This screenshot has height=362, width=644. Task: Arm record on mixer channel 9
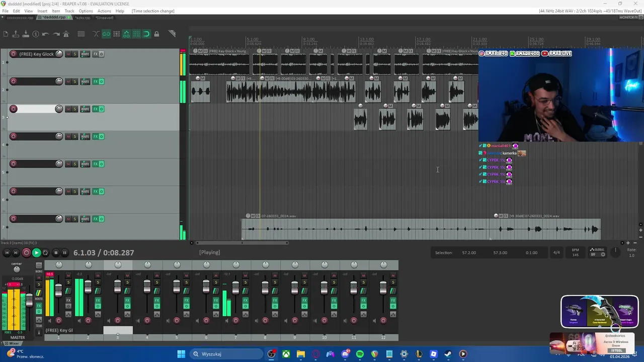tap(294, 321)
